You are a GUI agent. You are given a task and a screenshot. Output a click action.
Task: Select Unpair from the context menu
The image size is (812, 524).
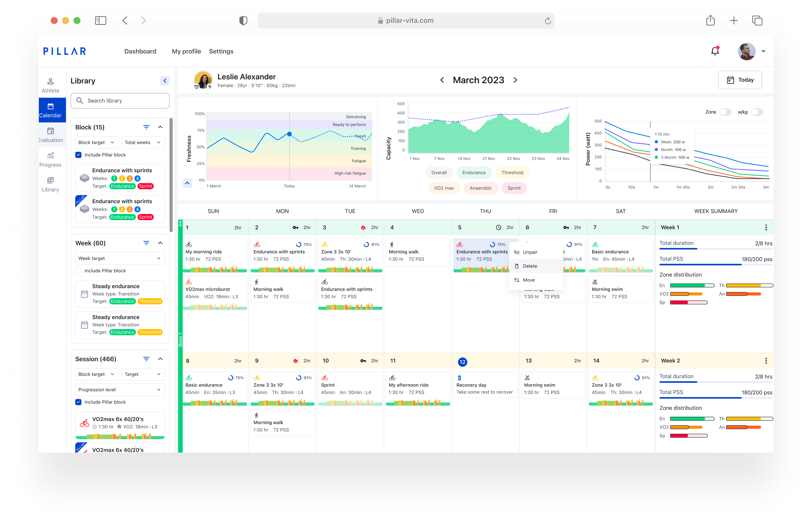[x=530, y=252]
